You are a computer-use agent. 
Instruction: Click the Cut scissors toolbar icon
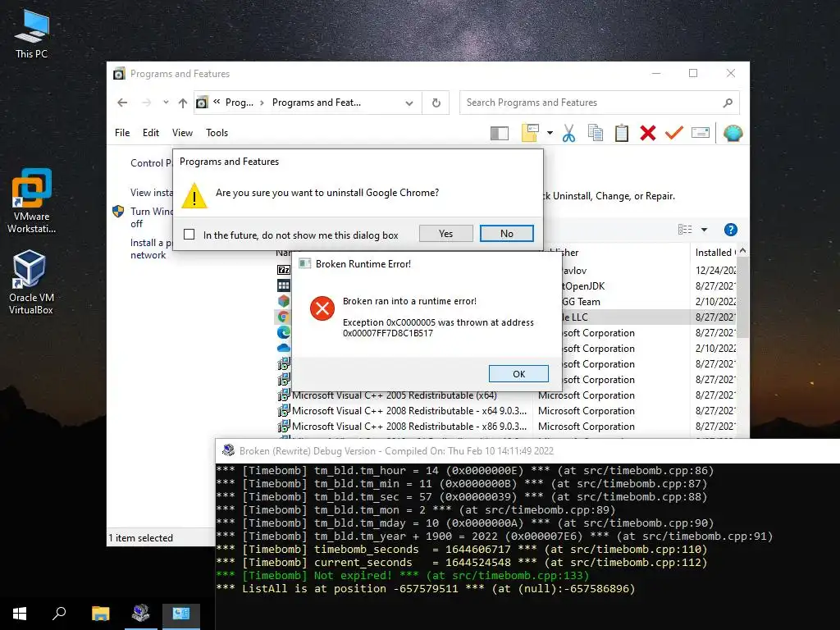click(x=568, y=133)
